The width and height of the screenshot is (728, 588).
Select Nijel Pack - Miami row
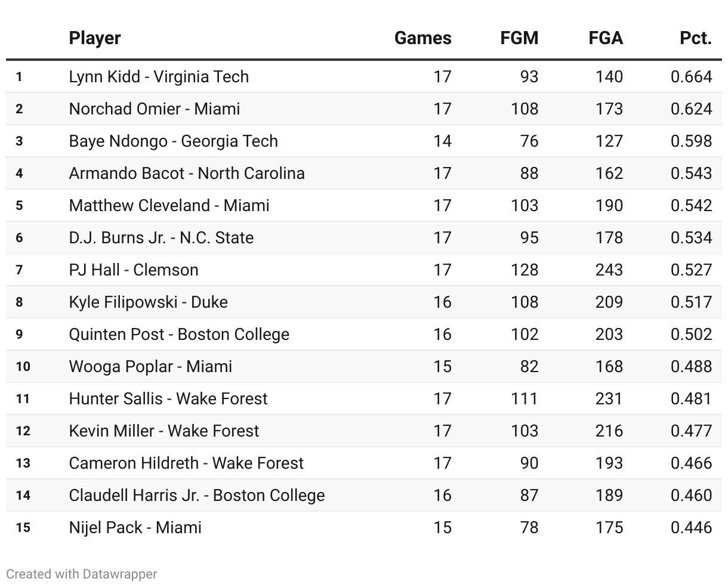point(135,527)
